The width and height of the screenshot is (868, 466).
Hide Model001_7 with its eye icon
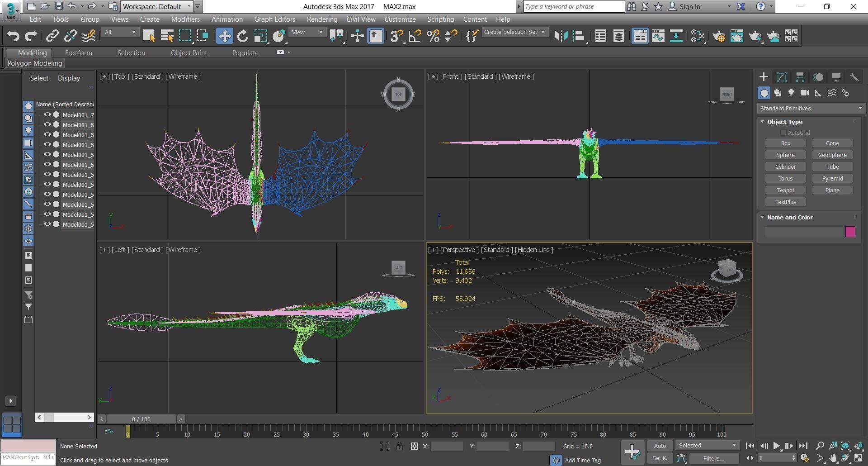[x=47, y=115]
